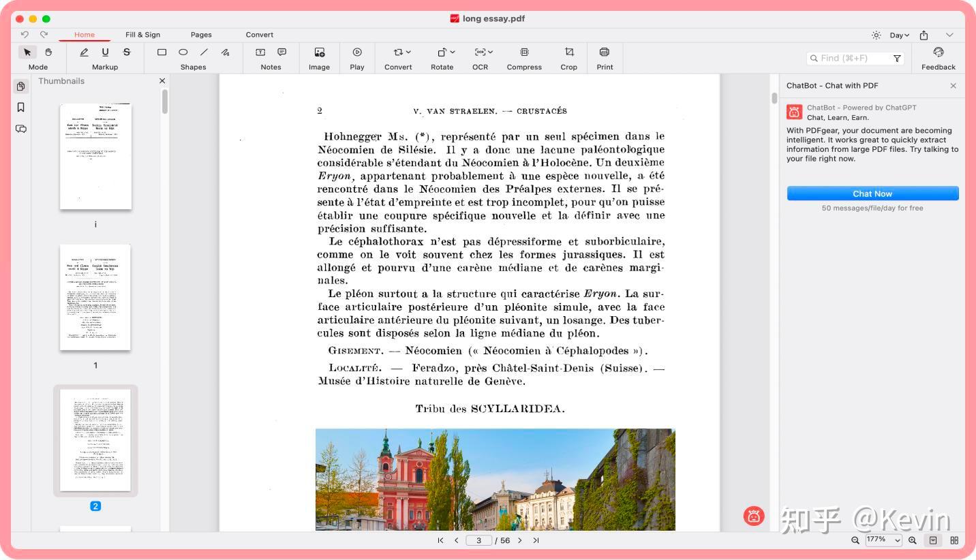Insert an Image from toolbar
Viewport: 976px width, 560px height.
pos(319,52)
